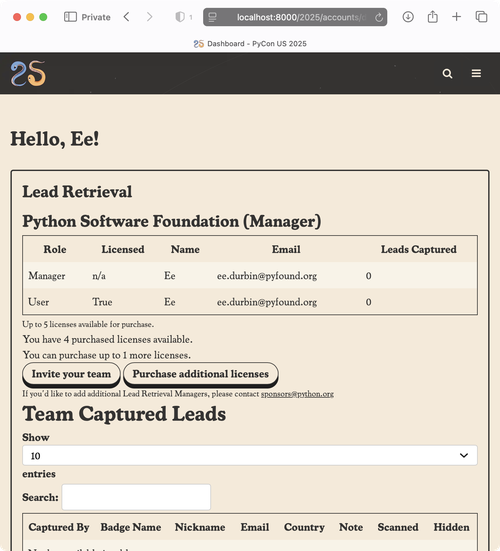The image size is (500, 551).
Task: Click the Manager role cell
Action: pos(47,276)
